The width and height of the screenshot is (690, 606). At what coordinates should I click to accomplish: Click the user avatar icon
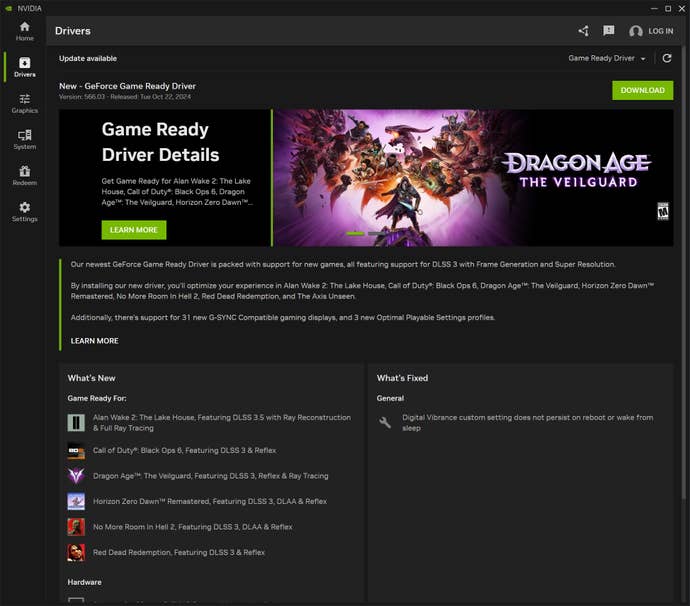pos(635,31)
